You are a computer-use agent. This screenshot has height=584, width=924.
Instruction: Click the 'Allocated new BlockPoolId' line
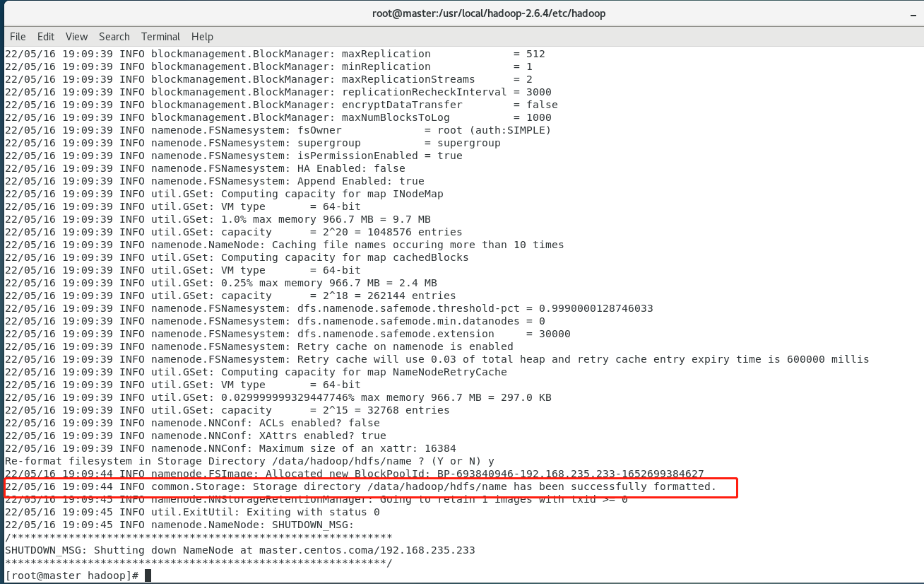(355, 474)
